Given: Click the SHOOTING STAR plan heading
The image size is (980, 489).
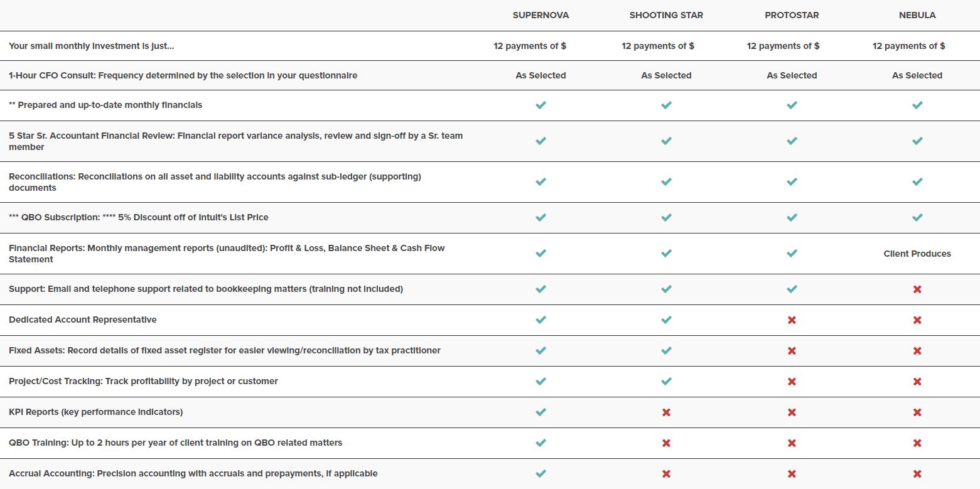Looking at the screenshot, I should click(x=666, y=15).
